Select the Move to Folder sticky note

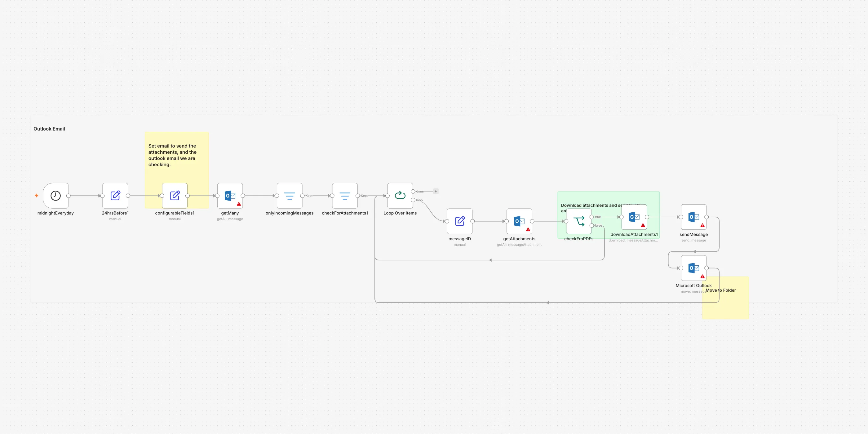[x=725, y=298]
